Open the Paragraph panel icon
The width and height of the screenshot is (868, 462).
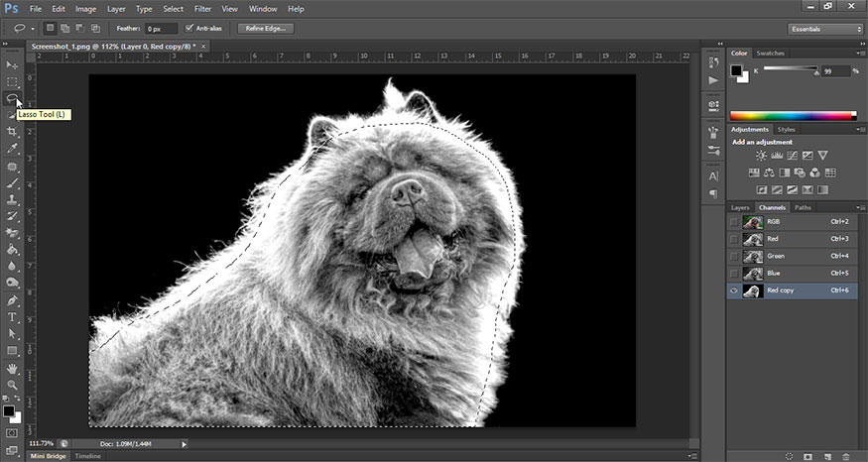pyautogui.click(x=713, y=193)
